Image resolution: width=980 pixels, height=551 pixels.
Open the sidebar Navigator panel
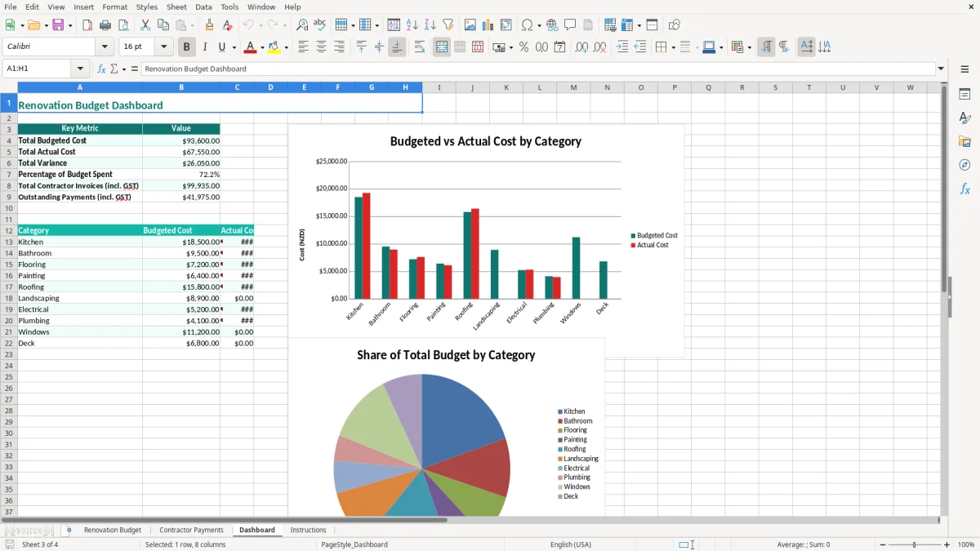[964, 165]
